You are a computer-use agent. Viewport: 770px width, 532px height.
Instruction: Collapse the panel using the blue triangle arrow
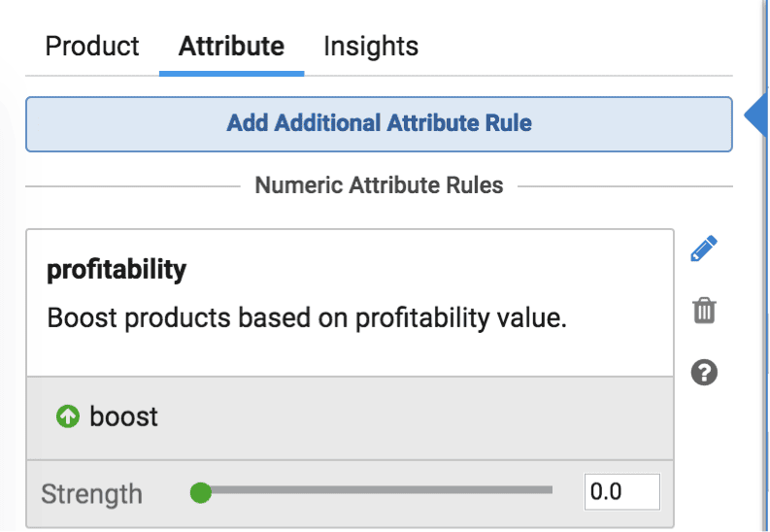tap(755, 116)
